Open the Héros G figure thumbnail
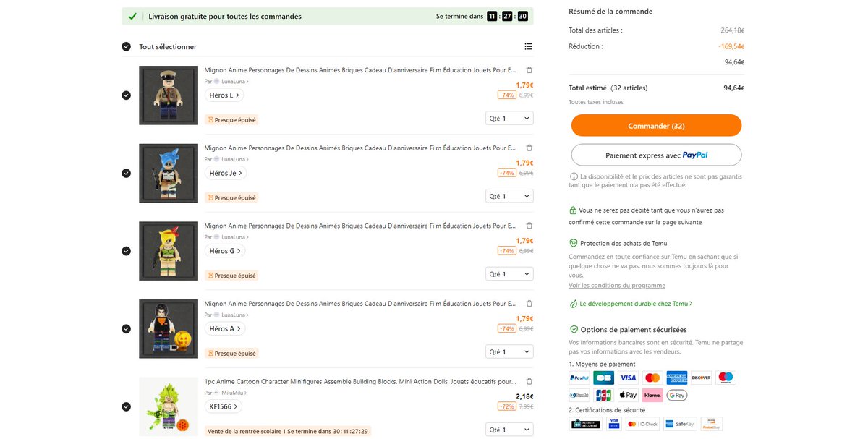The height and width of the screenshot is (439, 868). 169,251
